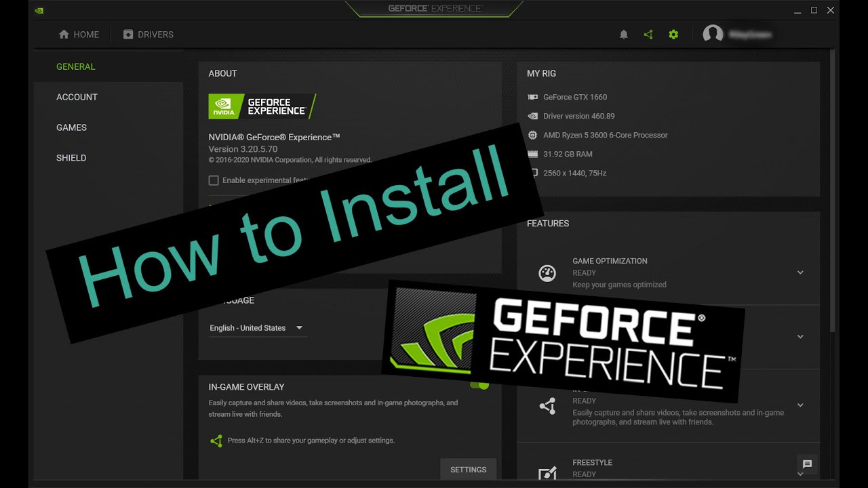Screen dimensions: 868x488
Task: Expand the Game Optimization feature
Action: click(x=800, y=272)
